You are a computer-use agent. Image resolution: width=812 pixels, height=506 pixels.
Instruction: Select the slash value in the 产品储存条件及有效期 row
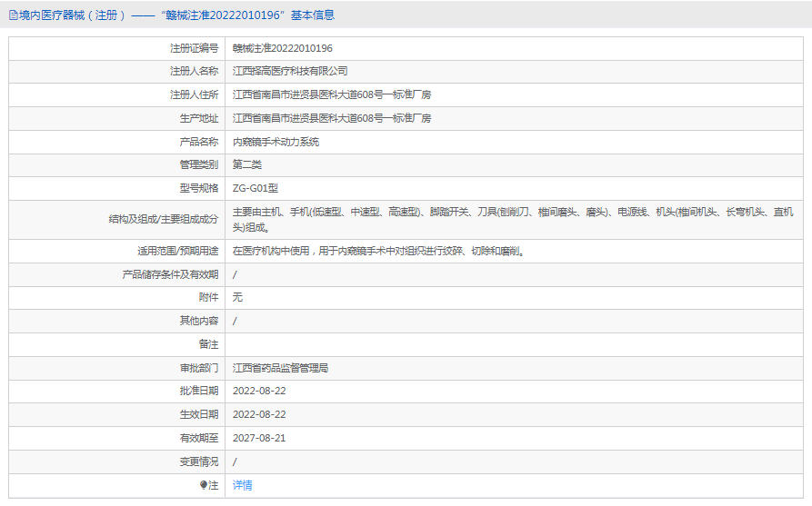click(x=235, y=274)
